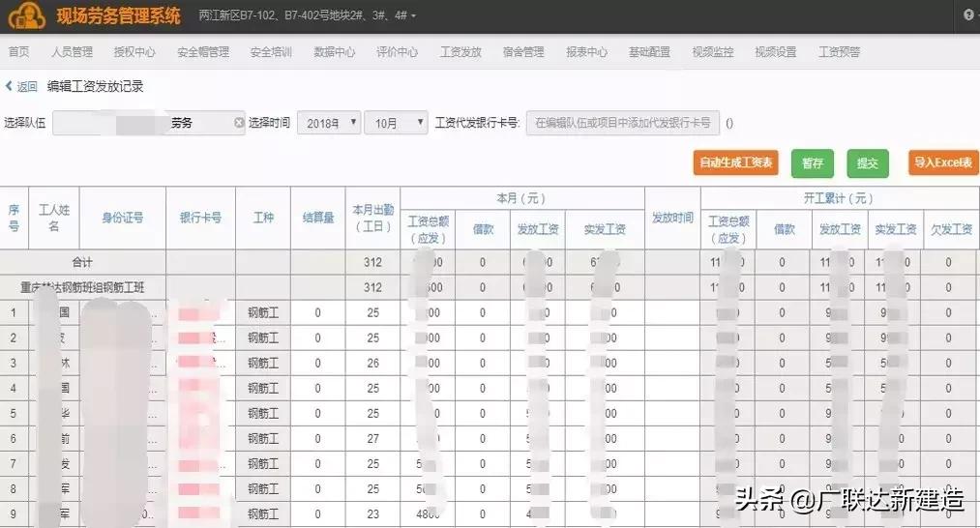
Task: Clear the selected team with X icon
Action: pos(239,123)
